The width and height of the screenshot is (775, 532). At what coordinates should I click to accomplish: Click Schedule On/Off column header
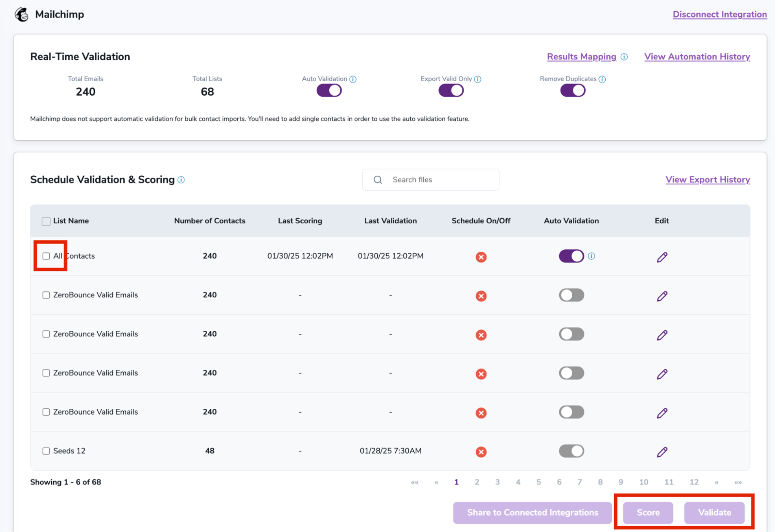[x=481, y=221]
